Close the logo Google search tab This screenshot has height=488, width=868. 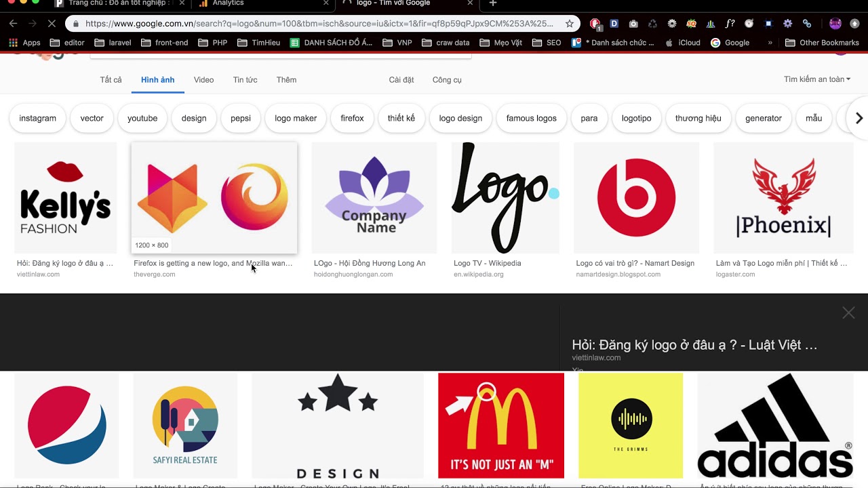coord(470,3)
